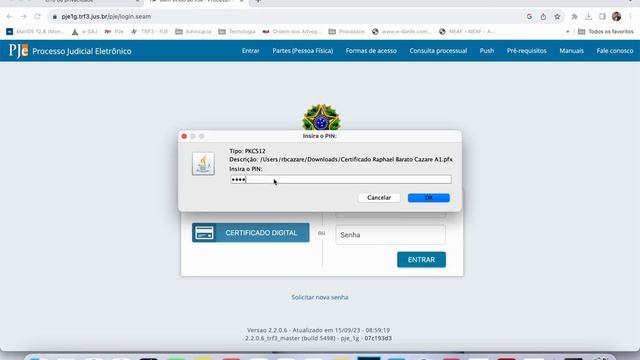Confirm the PIN with OK button
This screenshot has width=640, height=360.
point(429,198)
